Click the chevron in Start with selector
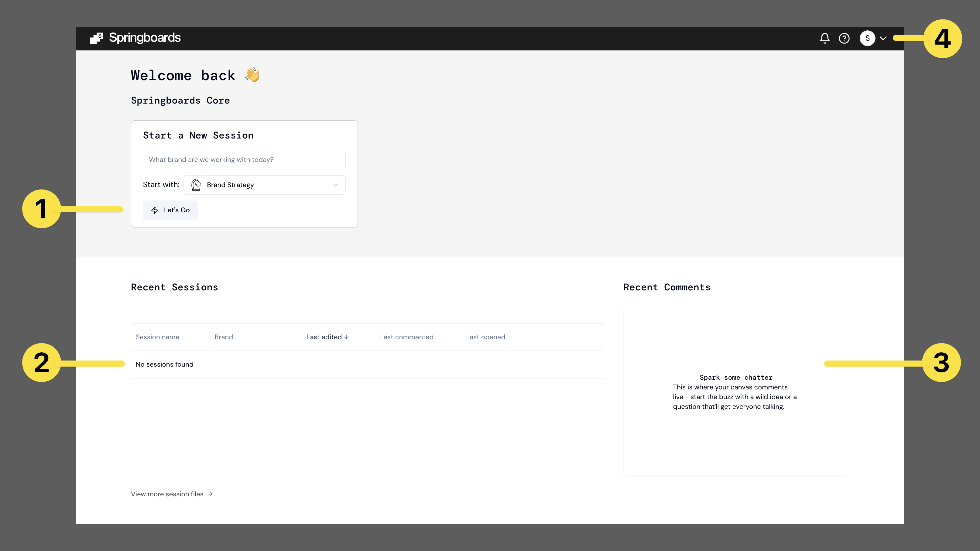Screen dimensions: 980x551 pos(335,185)
